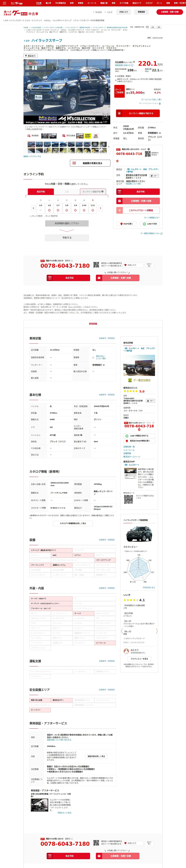Select B4 print size button
Image resolution: width=186 pixels, height=868 pixels.
pos(159,27)
